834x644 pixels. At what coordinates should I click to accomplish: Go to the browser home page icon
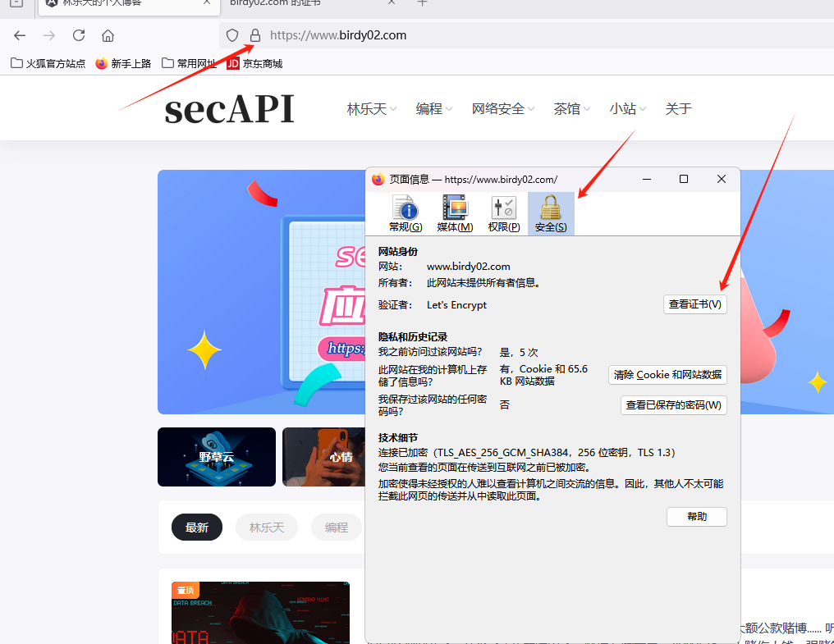coord(108,35)
